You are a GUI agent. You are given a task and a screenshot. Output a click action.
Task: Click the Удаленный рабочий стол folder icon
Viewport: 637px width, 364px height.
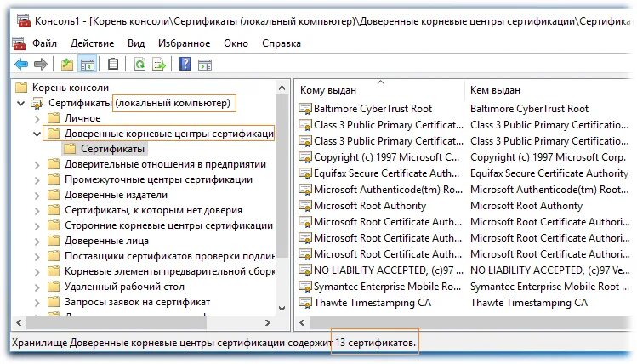click(54, 287)
